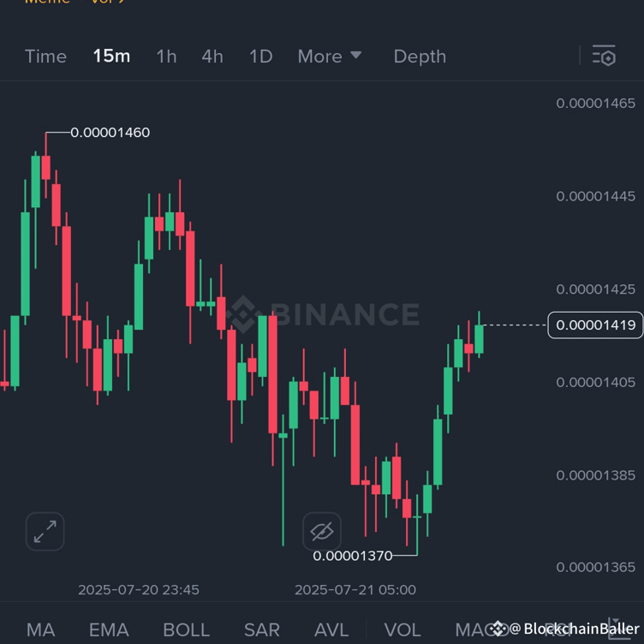The height and width of the screenshot is (644, 644).
Task: Open the More intervals dropdown
Action: [x=330, y=57]
